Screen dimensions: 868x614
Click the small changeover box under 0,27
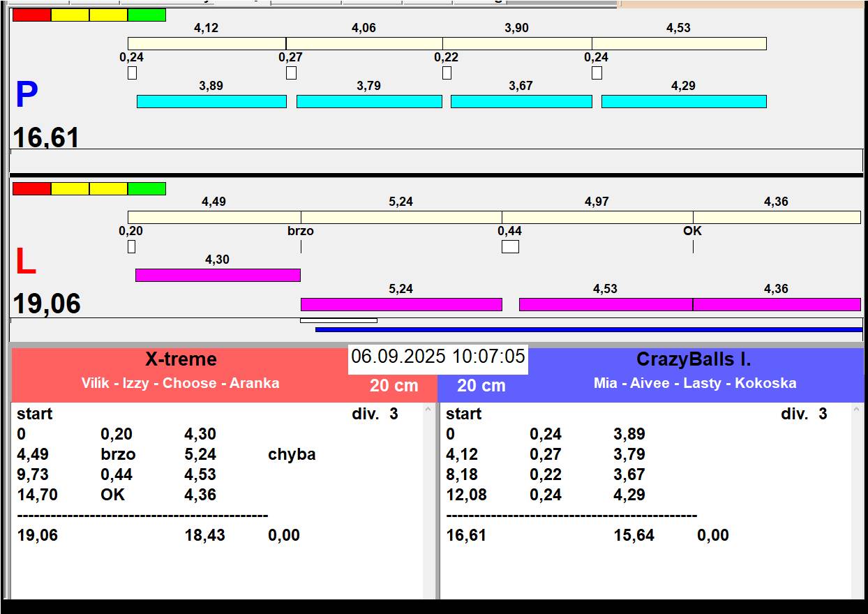[x=291, y=73]
